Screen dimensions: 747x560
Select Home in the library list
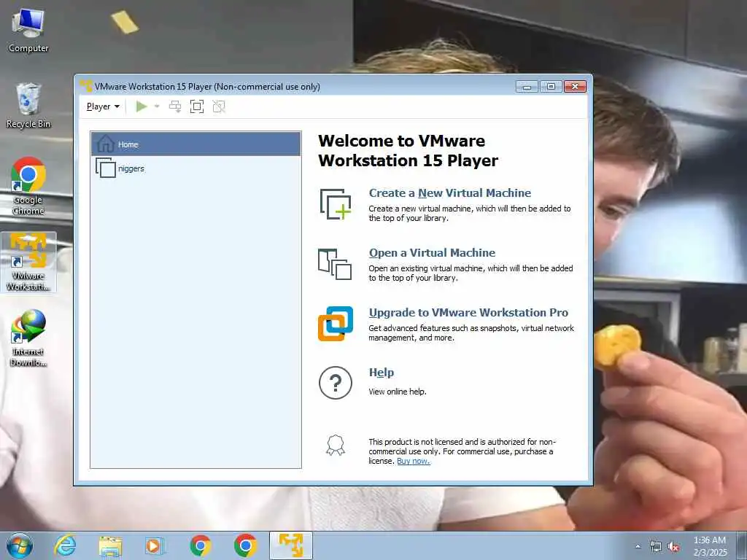click(x=196, y=144)
